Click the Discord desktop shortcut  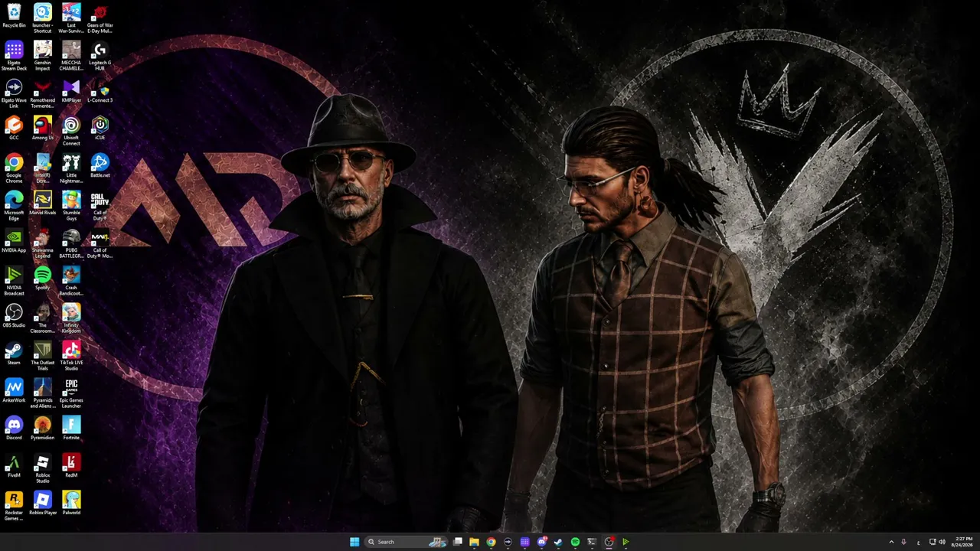pos(14,429)
